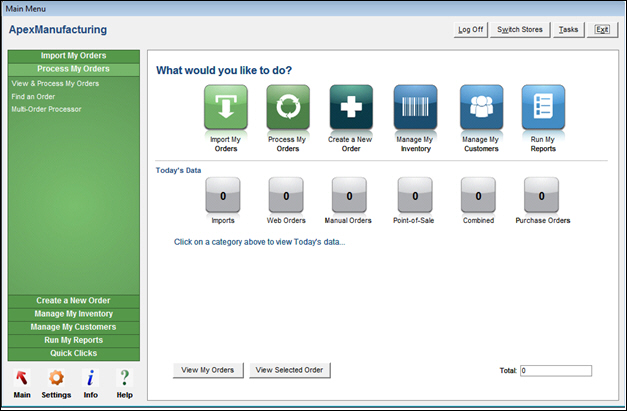Open Multi-Order Processor in the sidebar
This screenshot has width=627, height=411.
(x=46, y=109)
